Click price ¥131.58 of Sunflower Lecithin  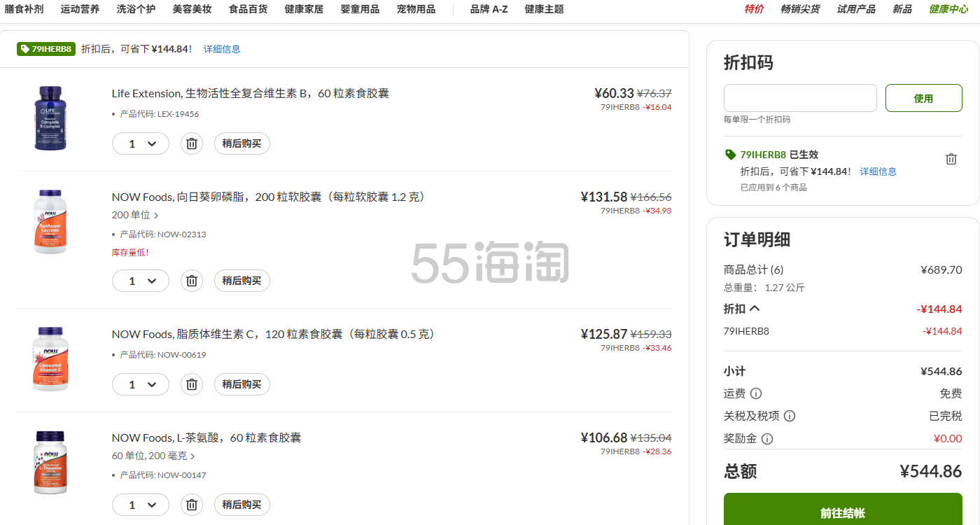(604, 197)
